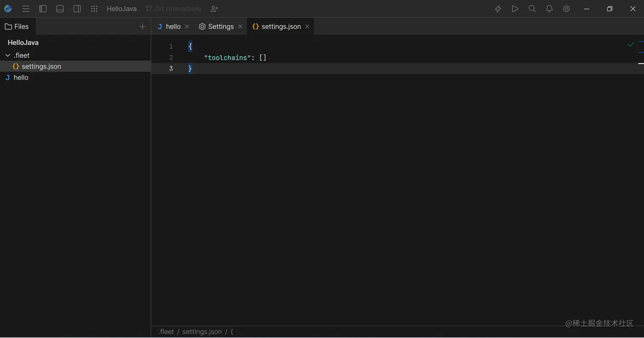644x338 pixels.
Task: Click the green checkmark inspection status icon
Action: [x=631, y=44]
